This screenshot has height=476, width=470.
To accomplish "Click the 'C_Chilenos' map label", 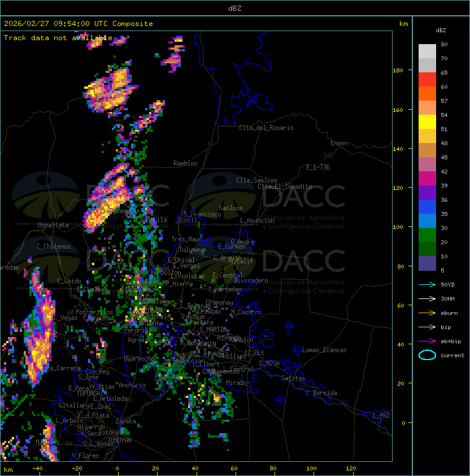I will pyautogui.click(x=54, y=246).
